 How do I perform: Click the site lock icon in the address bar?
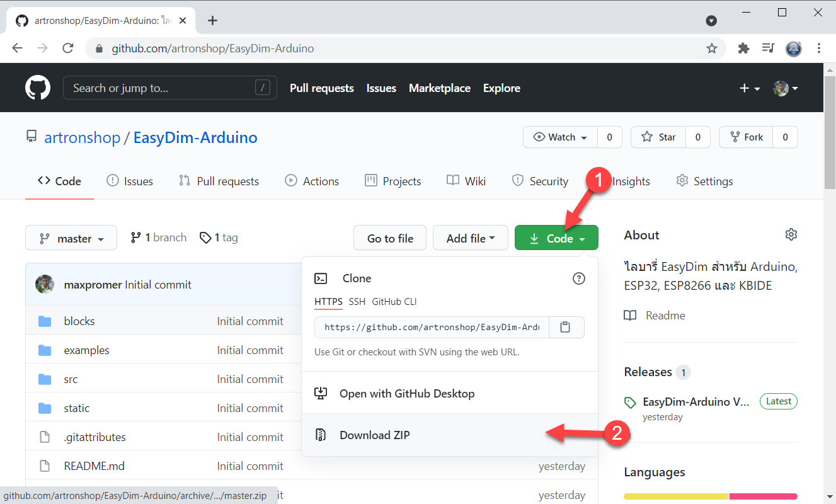[98, 49]
